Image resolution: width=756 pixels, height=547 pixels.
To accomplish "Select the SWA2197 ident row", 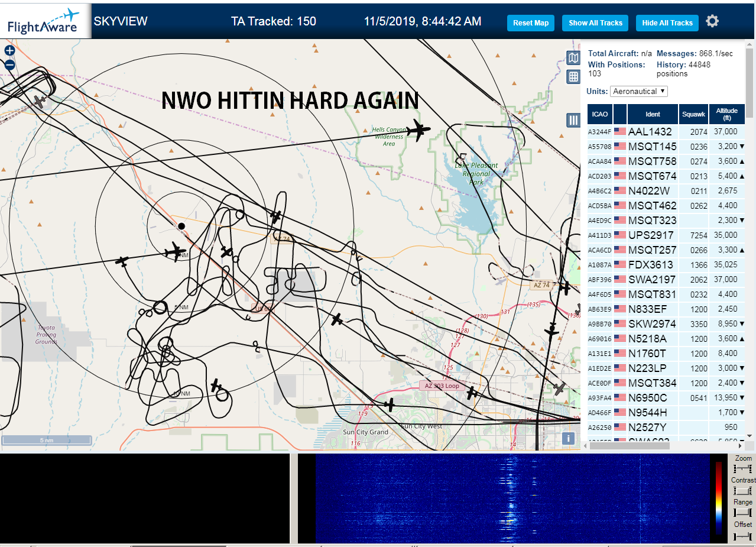I will [666, 279].
